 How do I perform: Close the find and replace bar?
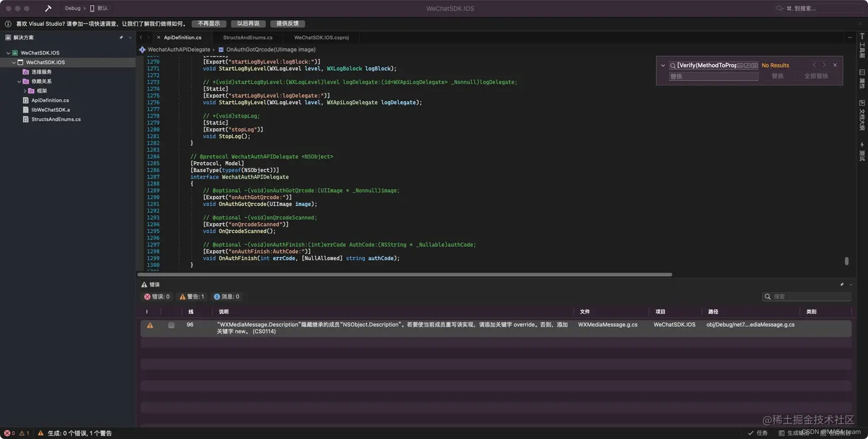[x=835, y=65]
